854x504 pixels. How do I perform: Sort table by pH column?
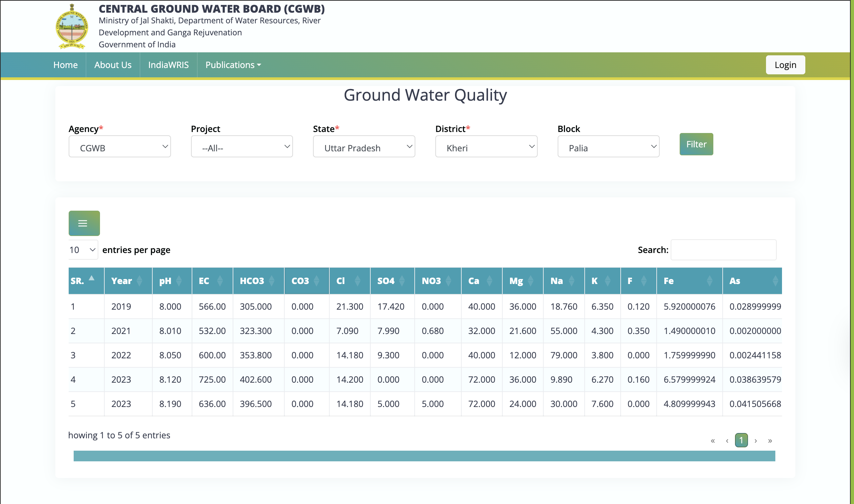172,281
